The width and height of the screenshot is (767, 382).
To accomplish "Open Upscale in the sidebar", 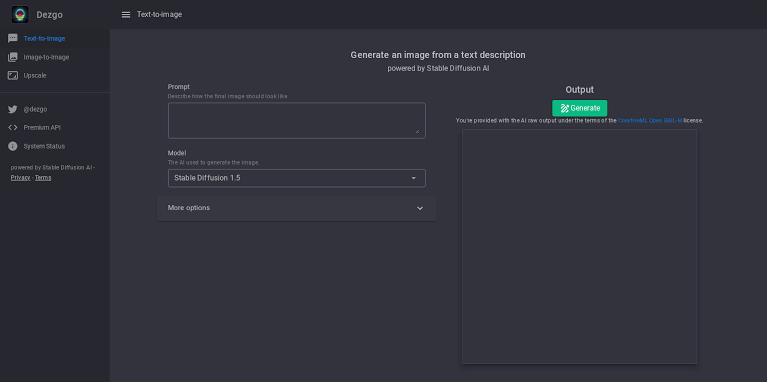I will point(55,76).
